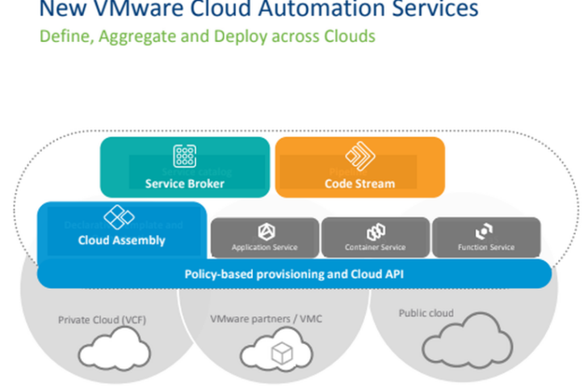Click the Application Service hexagon icon
The image size is (588, 386).
[x=267, y=232]
